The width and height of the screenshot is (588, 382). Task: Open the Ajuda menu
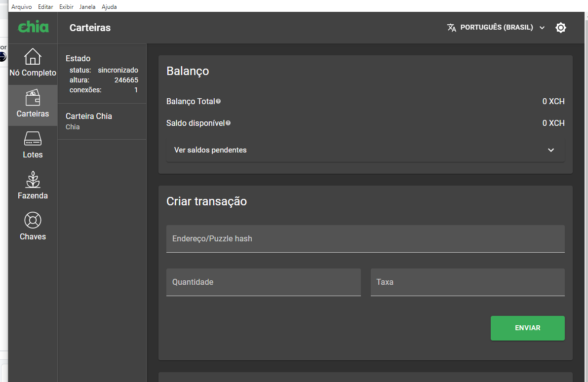click(109, 7)
